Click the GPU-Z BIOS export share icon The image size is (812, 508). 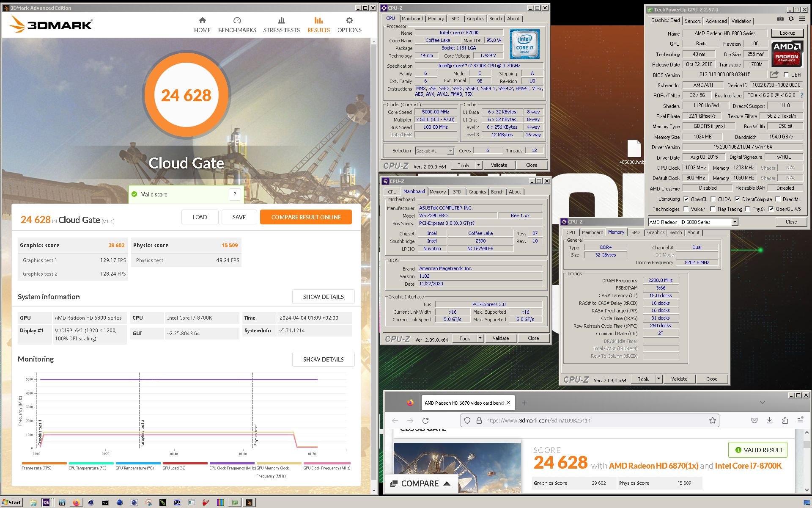(774, 75)
